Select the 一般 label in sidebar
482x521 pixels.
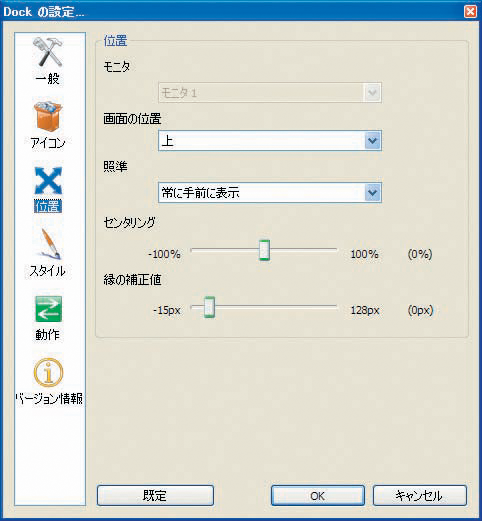(x=48, y=79)
